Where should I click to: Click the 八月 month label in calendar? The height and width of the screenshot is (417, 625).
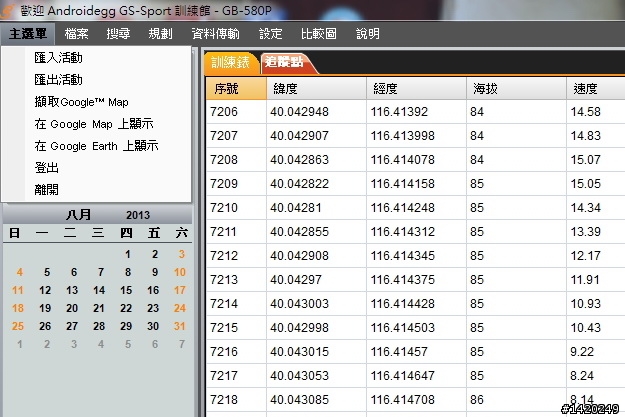[79, 215]
